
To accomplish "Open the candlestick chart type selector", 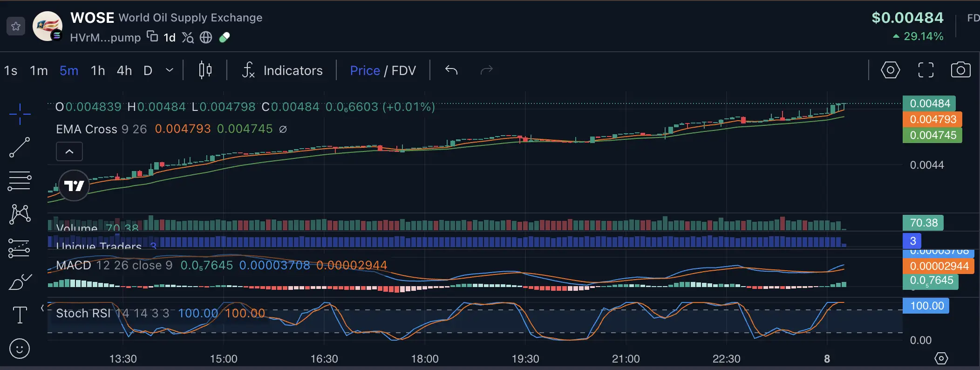I will pos(205,70).
